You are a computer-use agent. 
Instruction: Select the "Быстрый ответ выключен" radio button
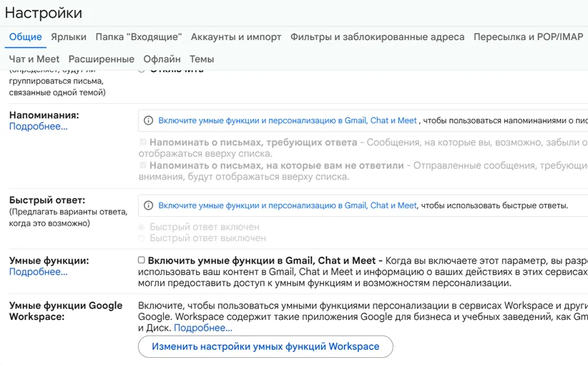coord(142,238)
